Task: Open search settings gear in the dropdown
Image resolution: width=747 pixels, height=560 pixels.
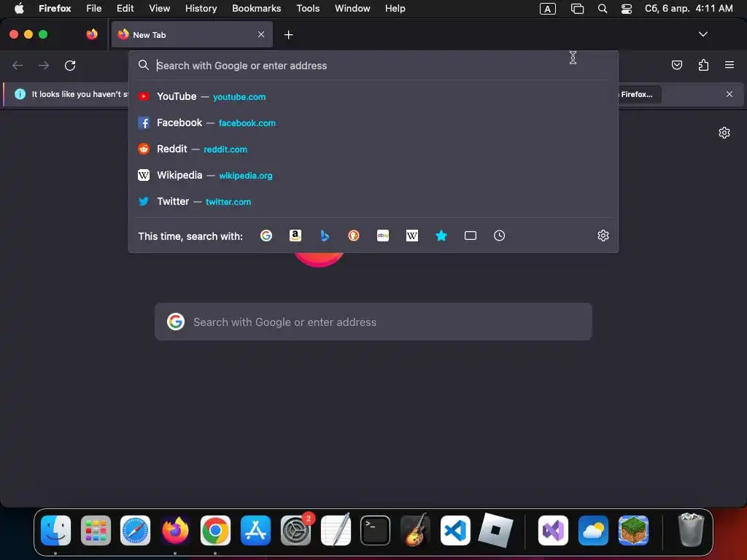Action: coord(603,236)
